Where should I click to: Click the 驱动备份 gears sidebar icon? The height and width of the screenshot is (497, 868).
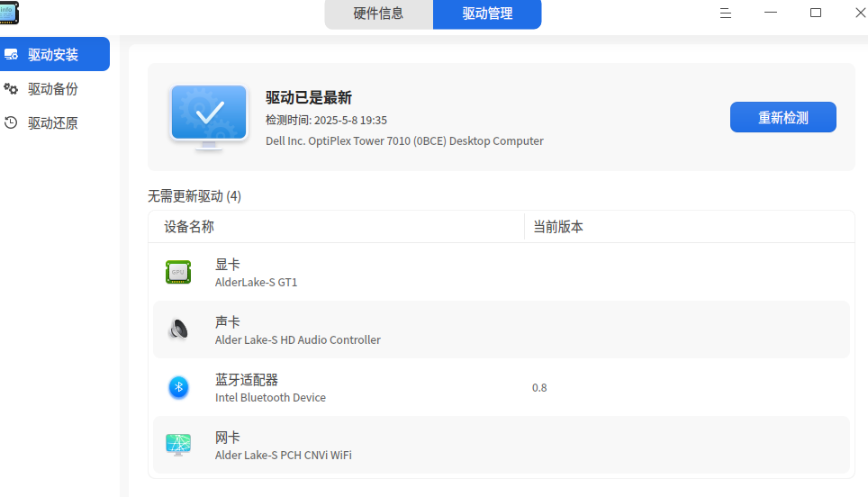[11, 88]
